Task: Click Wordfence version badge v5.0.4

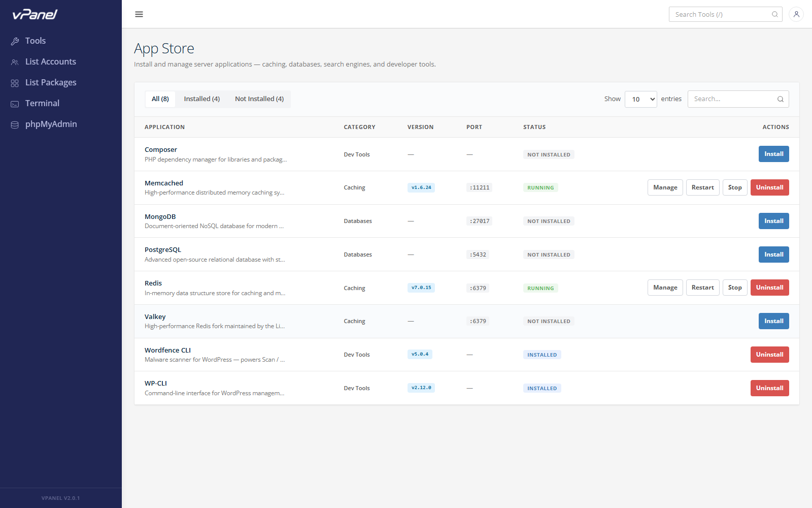Action: point(420,354)
